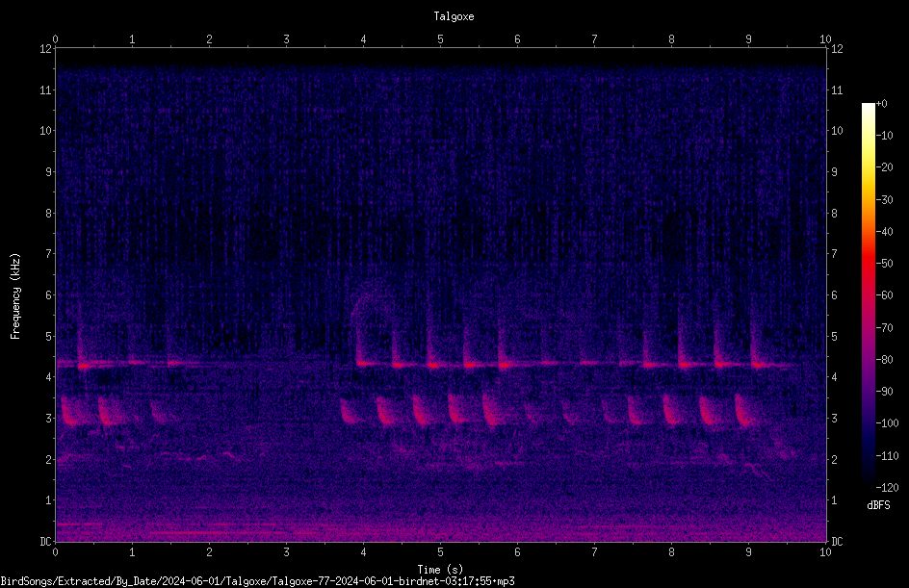Click the +0 label on color scale
The image size is (909, 588).
click(x=881, y=104)
